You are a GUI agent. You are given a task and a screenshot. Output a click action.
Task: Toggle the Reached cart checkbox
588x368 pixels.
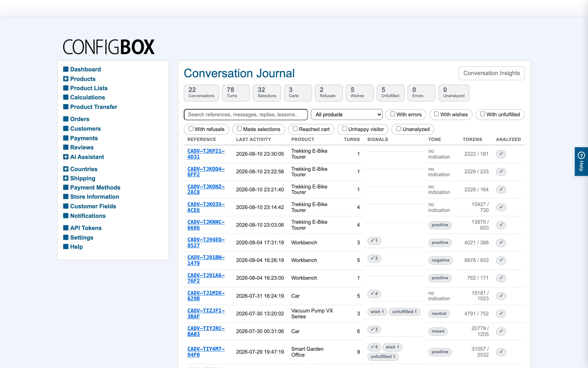pyautogui.click(x=295, y=129)
